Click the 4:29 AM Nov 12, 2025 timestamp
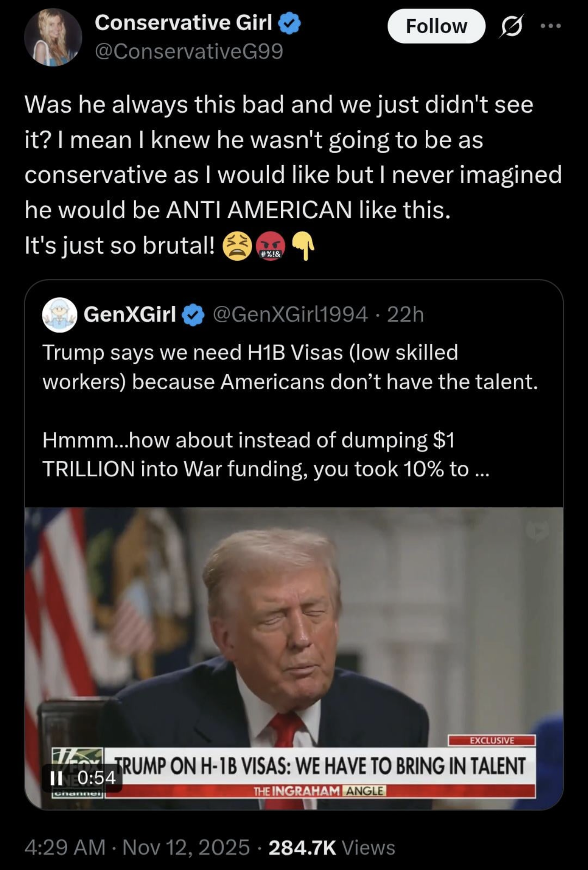Screen dimensions: 588x870 [137, 848]
